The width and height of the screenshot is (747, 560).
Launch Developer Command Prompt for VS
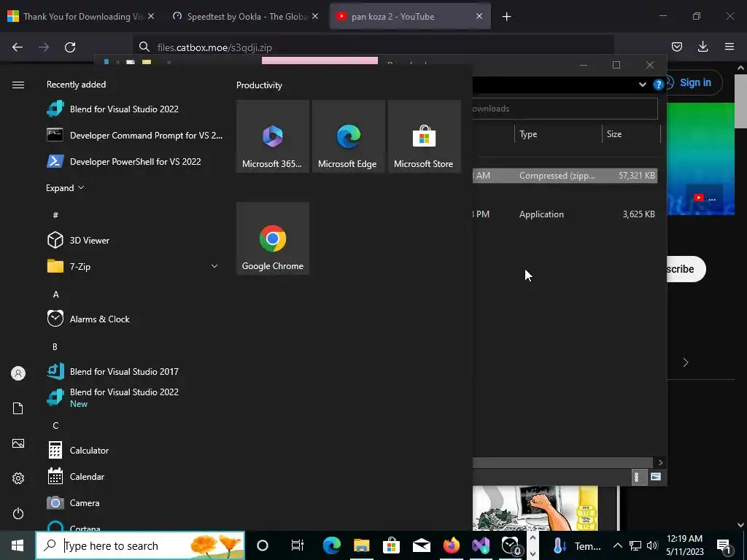(x=135, y=135)
